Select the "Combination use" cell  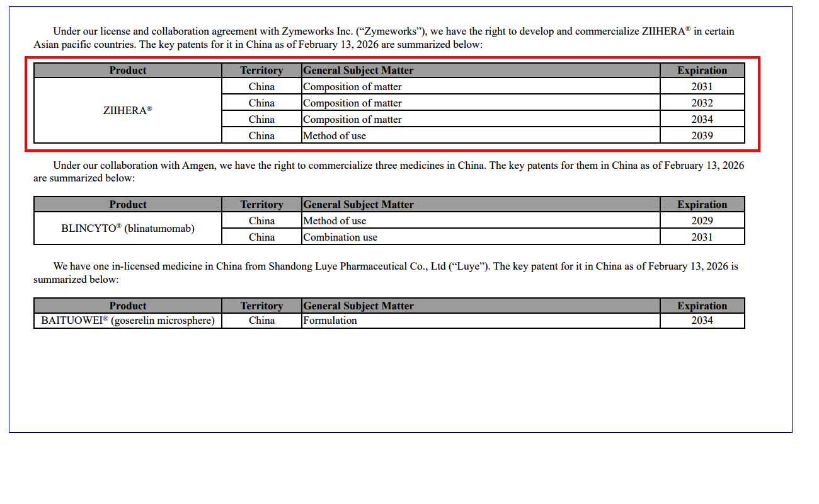coord(340,237)
